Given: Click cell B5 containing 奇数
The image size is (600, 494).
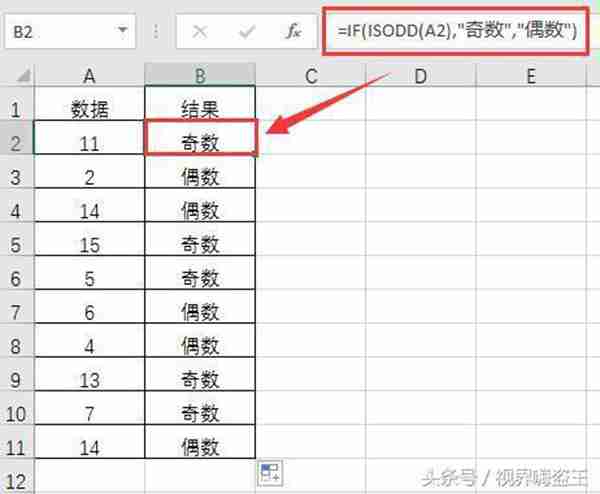Looking at the screenshot, I should (x=200, y=239).
